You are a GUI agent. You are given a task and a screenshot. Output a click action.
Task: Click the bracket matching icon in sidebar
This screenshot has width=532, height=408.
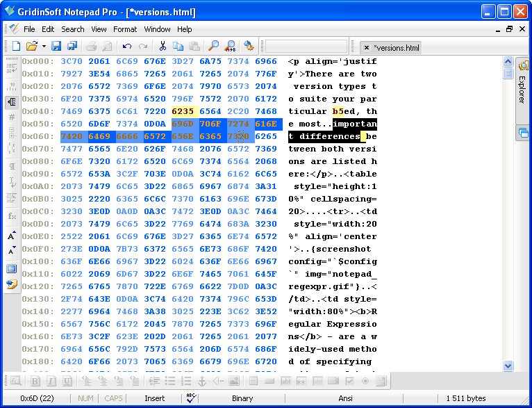[x=12, y=148]
